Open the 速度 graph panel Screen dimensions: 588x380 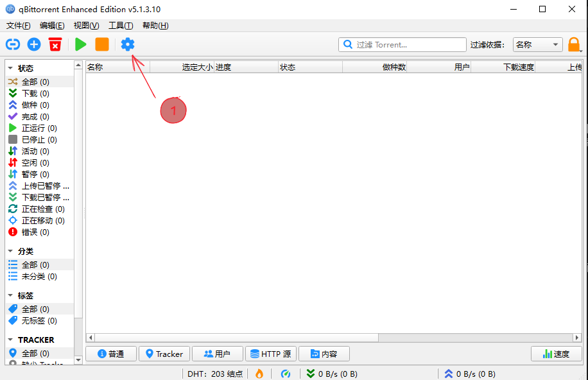pos(556,354)
